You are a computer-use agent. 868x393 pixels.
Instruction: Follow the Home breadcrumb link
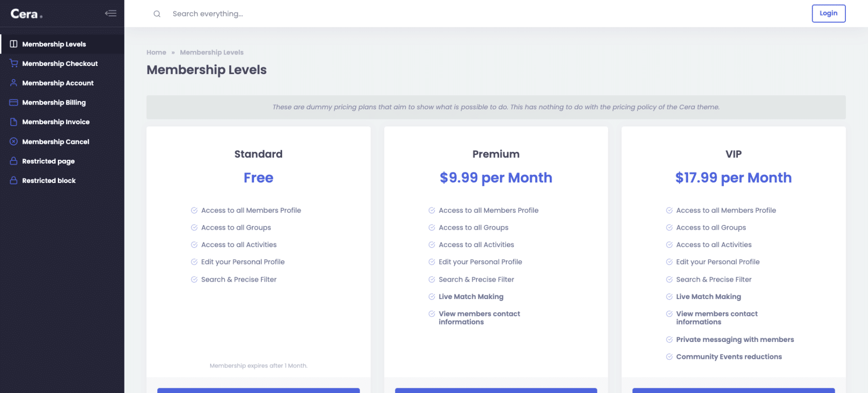[156, 52]
